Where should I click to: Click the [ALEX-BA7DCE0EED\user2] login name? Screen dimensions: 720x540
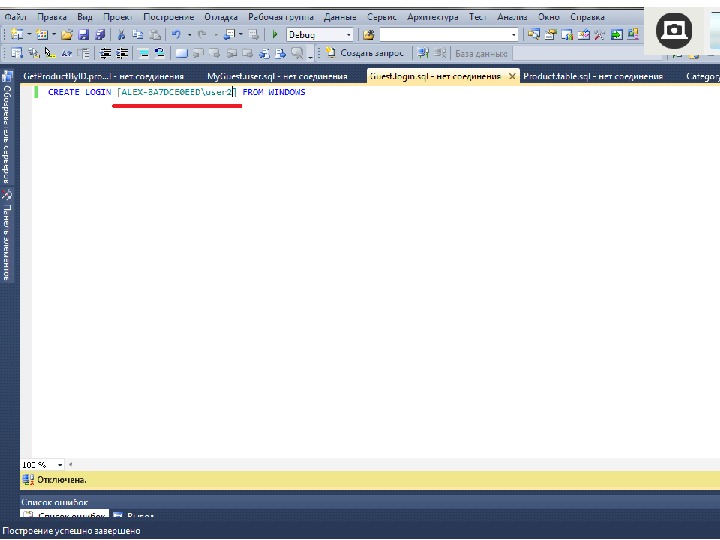pyautogui.click(x=177, y=92)
